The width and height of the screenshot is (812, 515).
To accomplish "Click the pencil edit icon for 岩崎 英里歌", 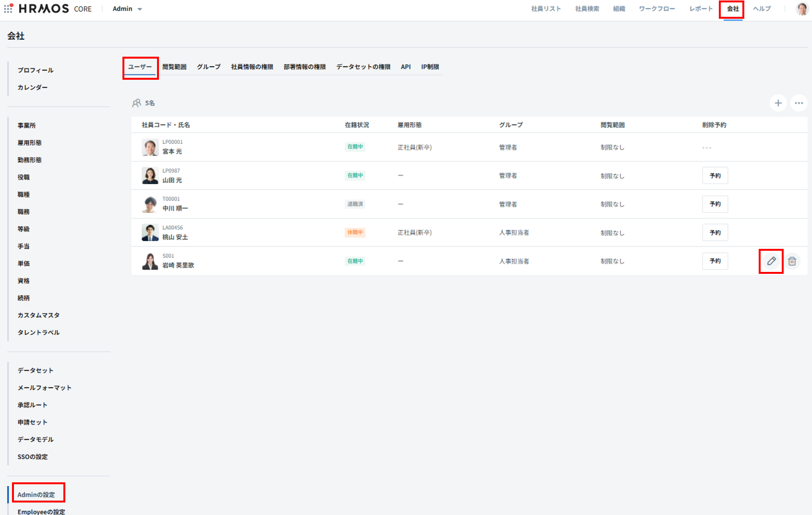I will pyautogui.click(x=771, y=261).
